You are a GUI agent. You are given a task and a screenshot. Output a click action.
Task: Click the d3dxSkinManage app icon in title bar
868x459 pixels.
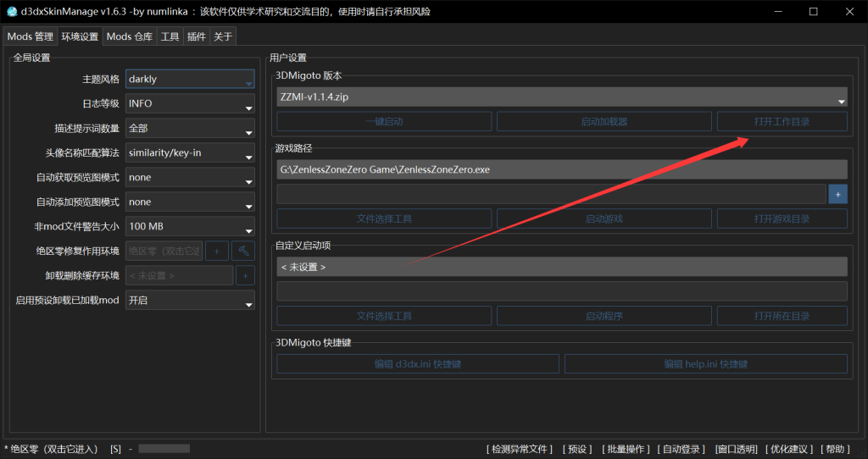pos(12,12)
